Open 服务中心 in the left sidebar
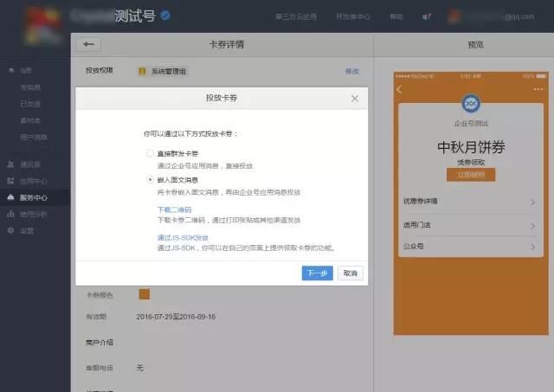Image resolution: width=554 pixels, height=392 pixels. click(x=33, y=197)
